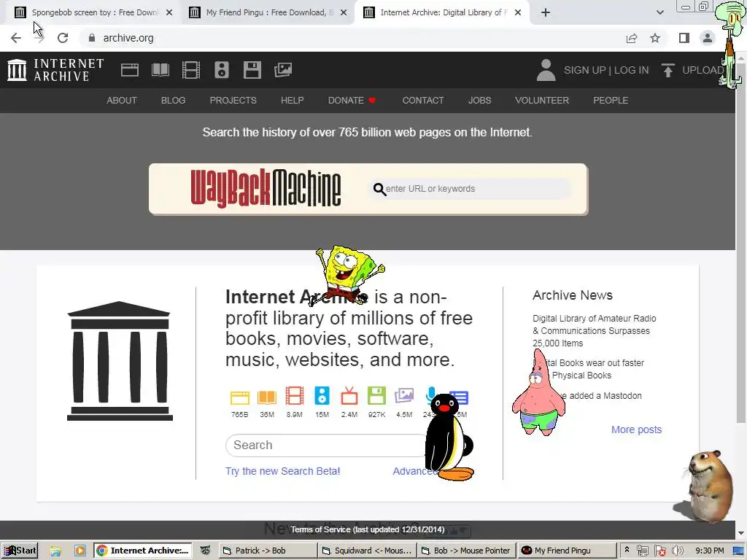This screenshot has height=560, width=747.
Task: Click the yellow web pages icon labeled 765B
Action: point(239,397)
